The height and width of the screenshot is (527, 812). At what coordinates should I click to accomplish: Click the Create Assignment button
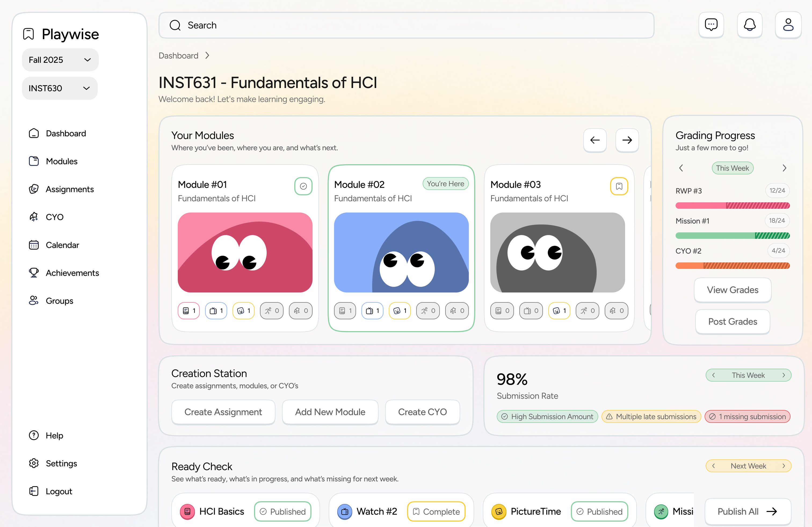(x=223, y=412)
